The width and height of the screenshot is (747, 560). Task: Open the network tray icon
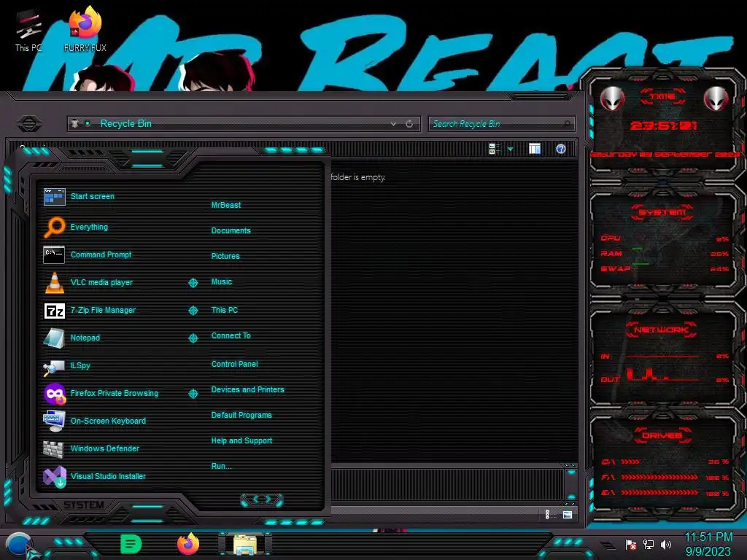pyautogui.click(x=649, y=544)
